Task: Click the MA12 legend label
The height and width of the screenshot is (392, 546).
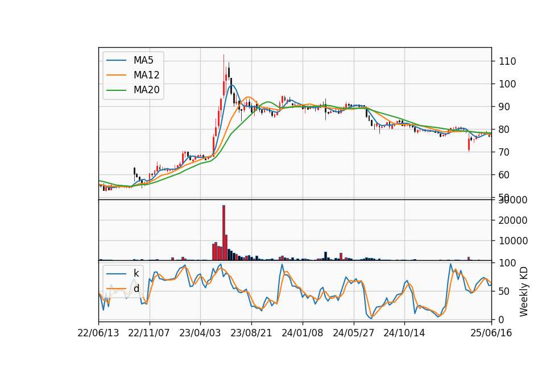Action: pos(146,75)
